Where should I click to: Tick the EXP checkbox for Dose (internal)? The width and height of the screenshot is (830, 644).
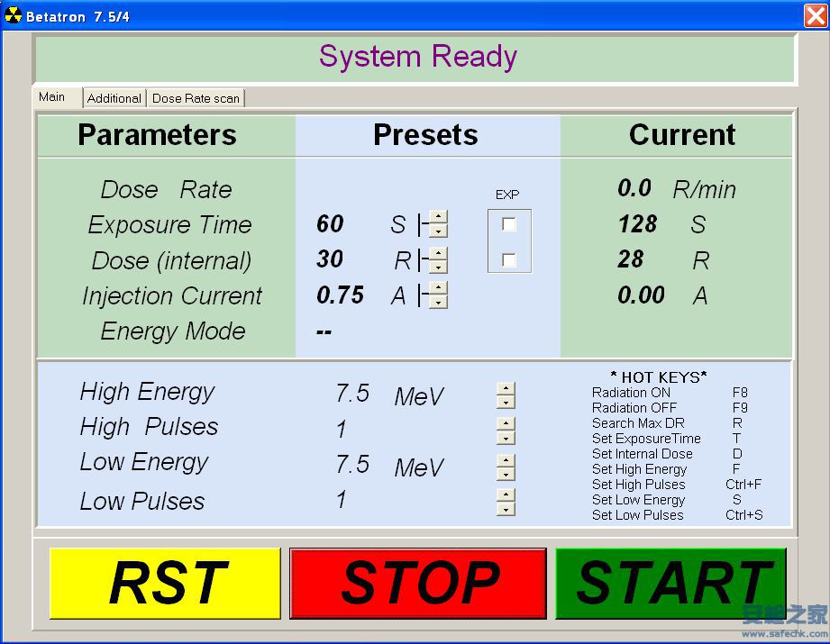(x=508, y=259)
